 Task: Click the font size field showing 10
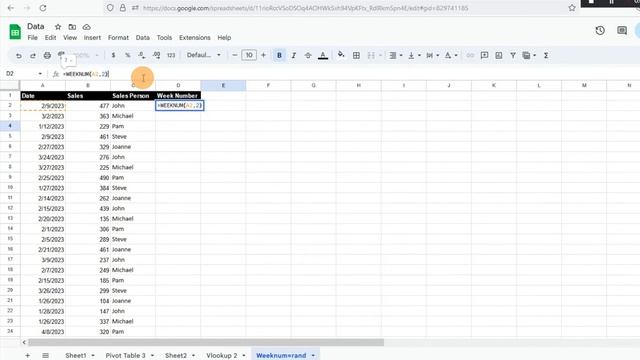249,55
